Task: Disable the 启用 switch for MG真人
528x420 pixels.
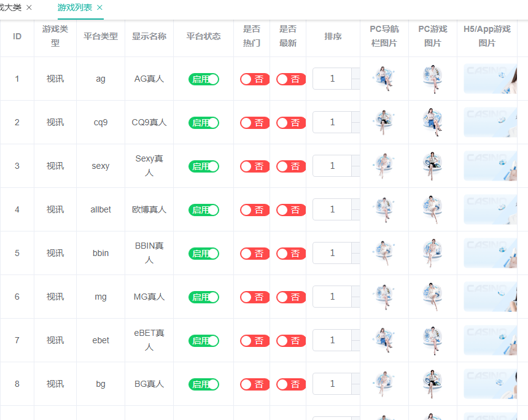Action: tap(204, 297)
